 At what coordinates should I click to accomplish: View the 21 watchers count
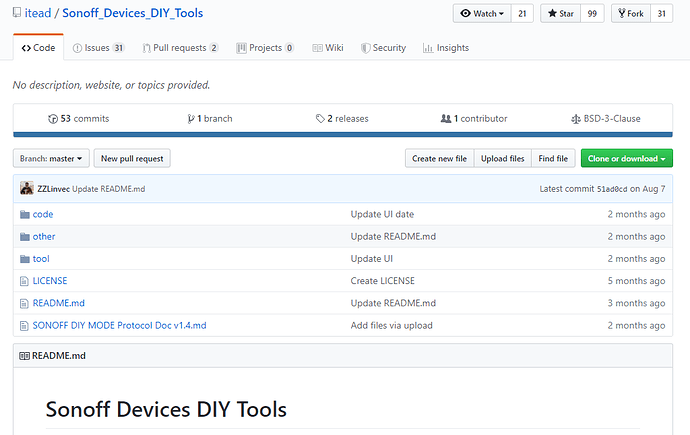[522, 14]
